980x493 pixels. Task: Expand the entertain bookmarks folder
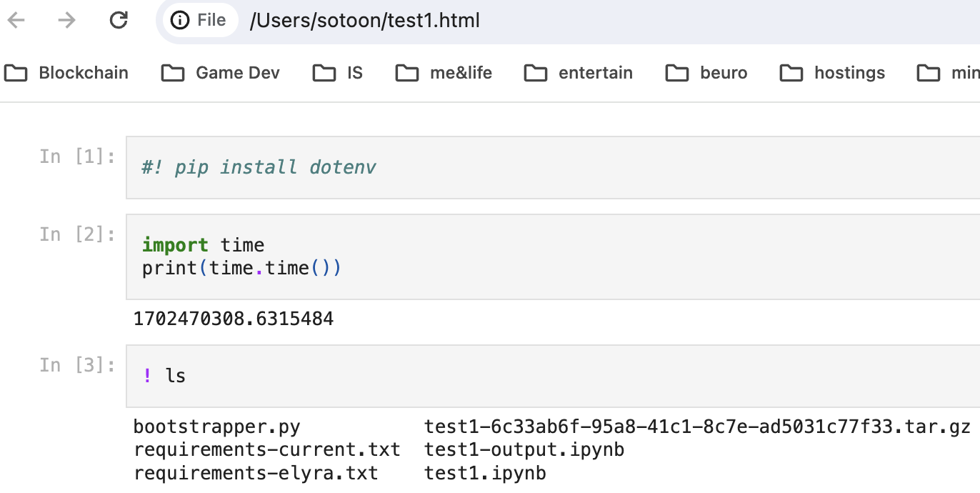pos(579,73)
